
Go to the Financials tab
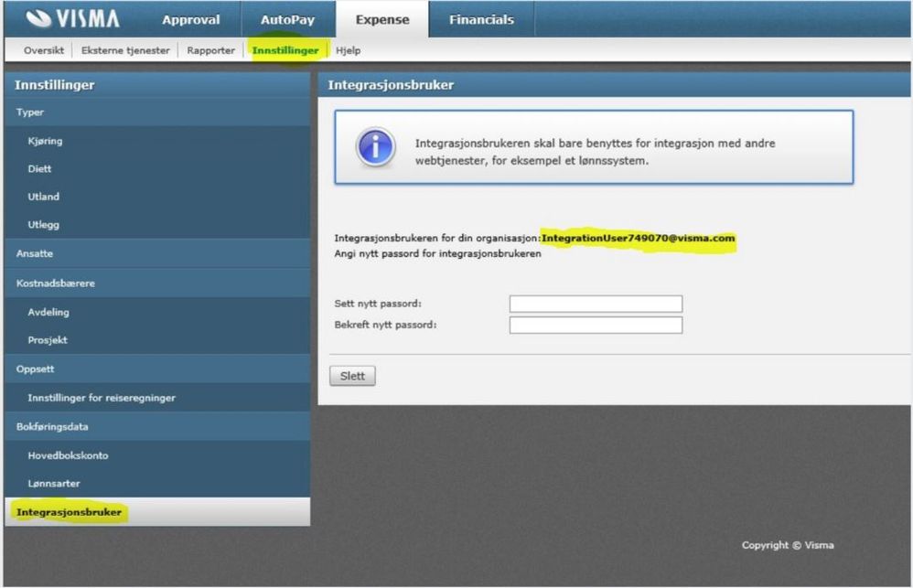[481, 20]
